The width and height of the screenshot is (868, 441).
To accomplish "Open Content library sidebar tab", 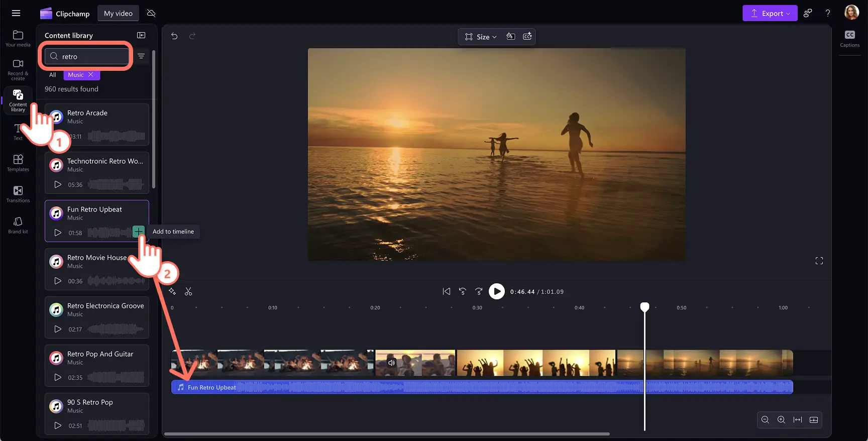I will (x=18, y=100).
